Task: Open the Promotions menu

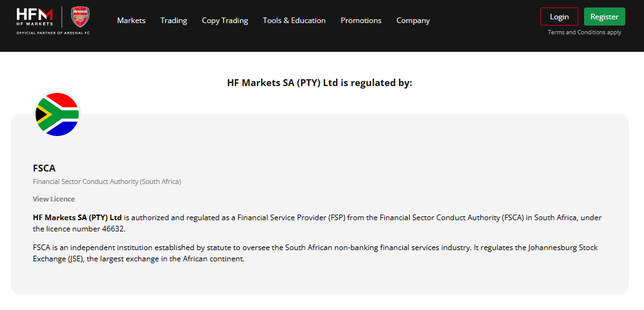Action: [361, 21]
